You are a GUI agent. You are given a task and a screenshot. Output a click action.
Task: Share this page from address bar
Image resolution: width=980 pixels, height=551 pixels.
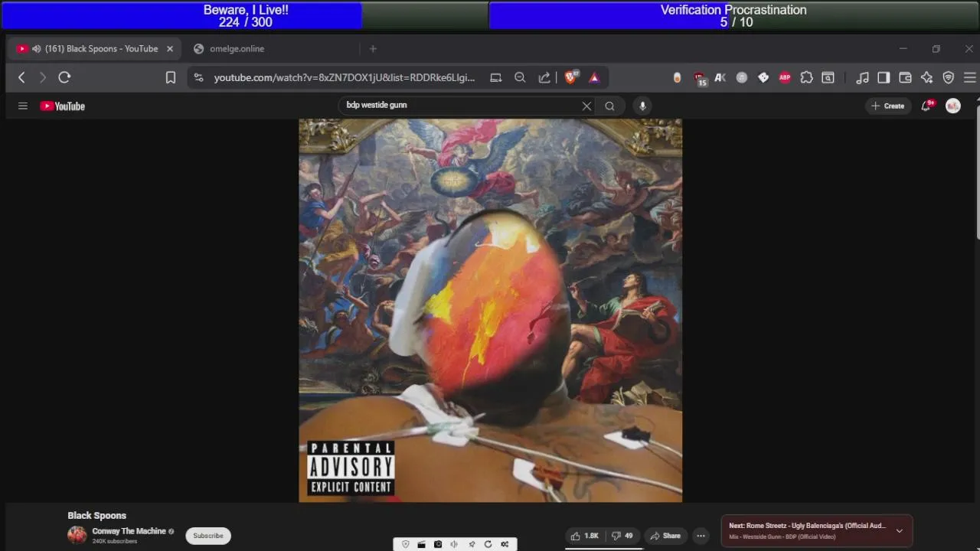pyautogui.click(x=544, y=77)
